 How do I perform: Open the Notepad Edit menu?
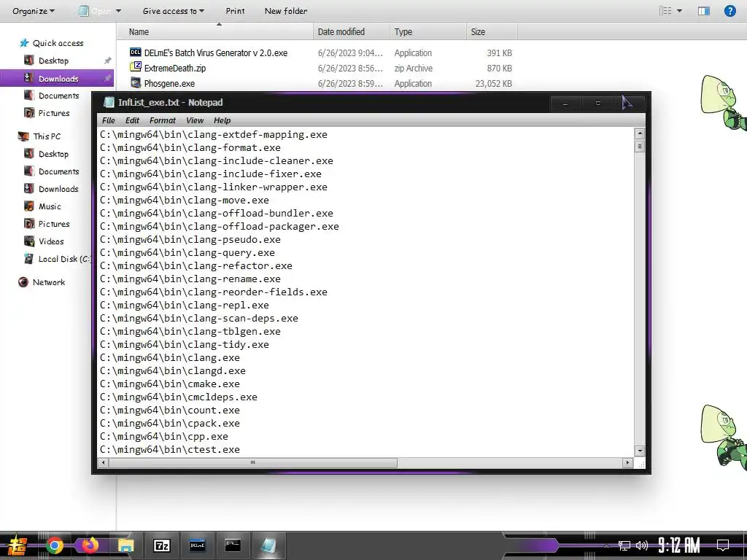(132, 120)
